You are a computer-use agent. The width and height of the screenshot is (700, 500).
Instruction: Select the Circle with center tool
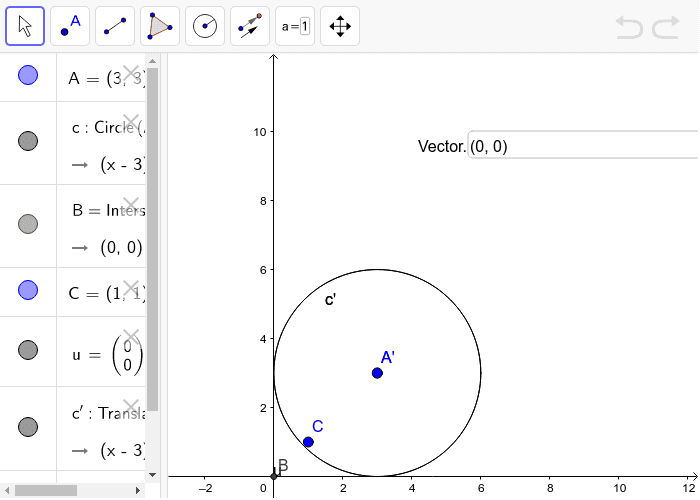[x=205, y=26]
